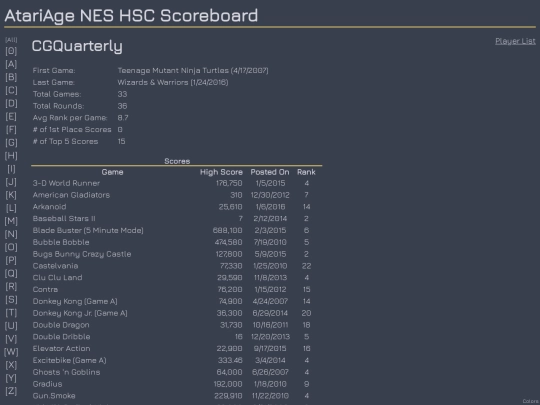
Task: Open the Gradius game entry
Action: click(x=48, y=384)
